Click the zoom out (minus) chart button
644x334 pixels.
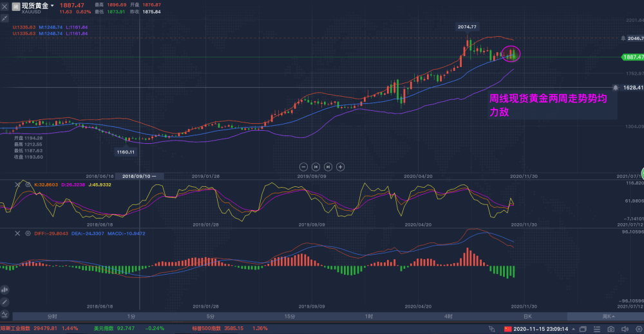[305, 166]
